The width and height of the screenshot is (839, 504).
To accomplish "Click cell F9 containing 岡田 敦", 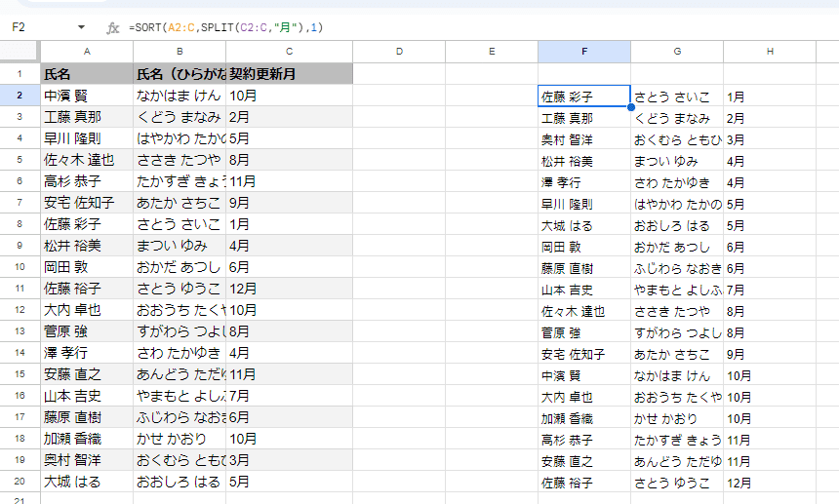I will [584, 247].
